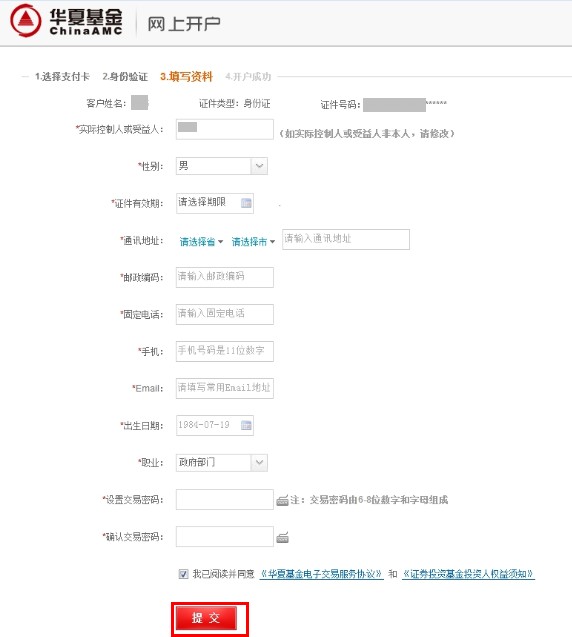Select the 3.填写资料 step
Image resolution: width=572 pixels, height=637 pixels.
(x=186, y=76)
